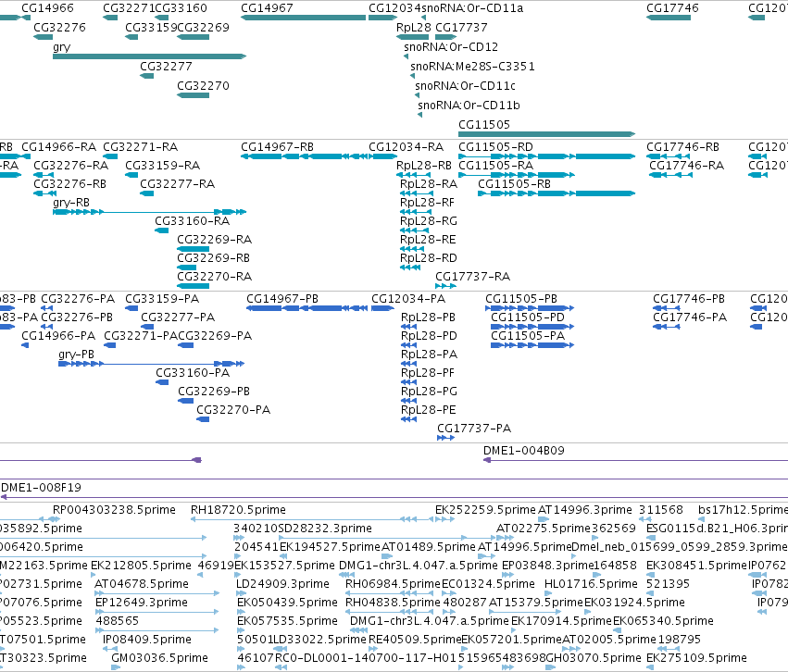Open the CG12034-RA transcript

click(x=383, y=156)
